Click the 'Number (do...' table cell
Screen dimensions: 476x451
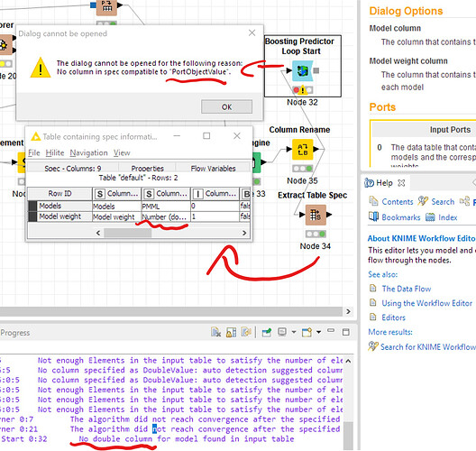click(x=166, y=216)
